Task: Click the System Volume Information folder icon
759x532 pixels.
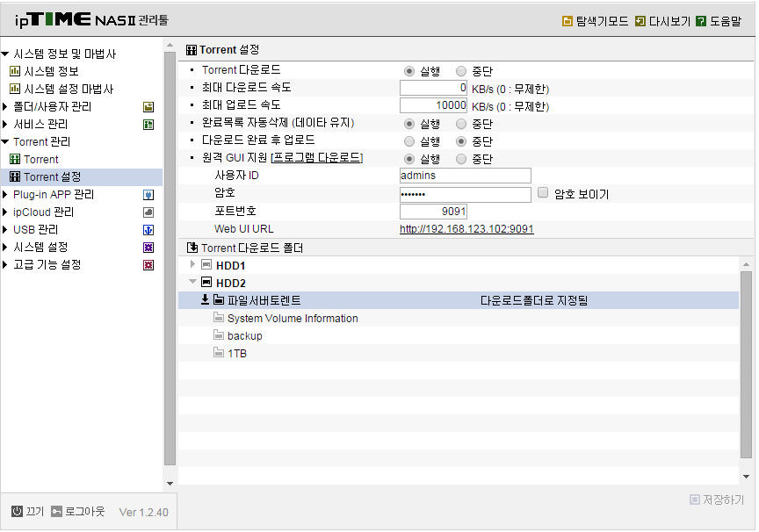Action: 219,318
